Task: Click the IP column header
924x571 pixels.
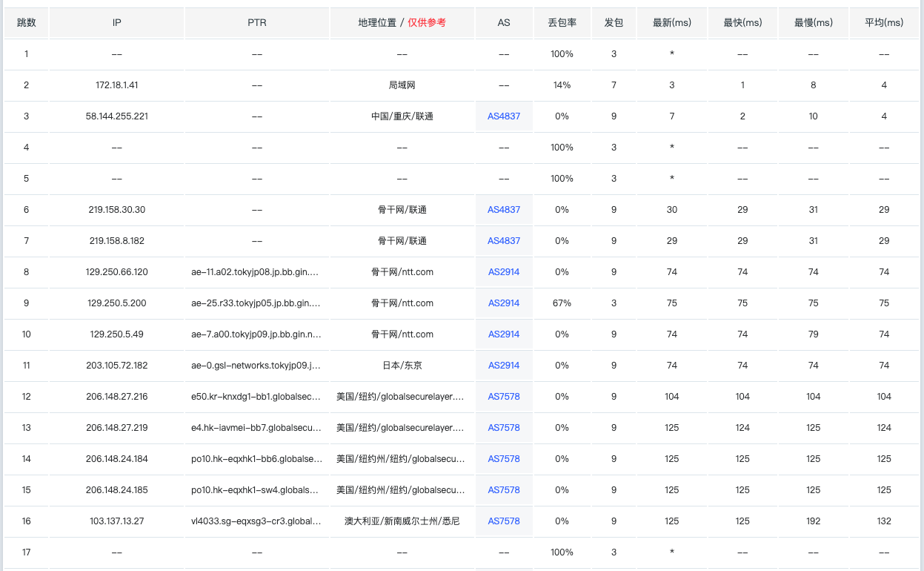Action: [117, 23]
